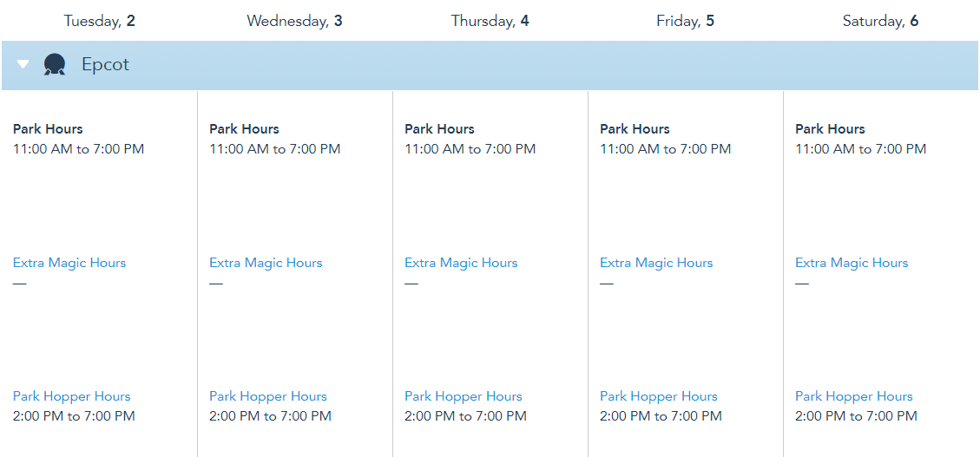
Task: Click Tuesday's Park Hopper Hours link
Action: pos(72,396)
